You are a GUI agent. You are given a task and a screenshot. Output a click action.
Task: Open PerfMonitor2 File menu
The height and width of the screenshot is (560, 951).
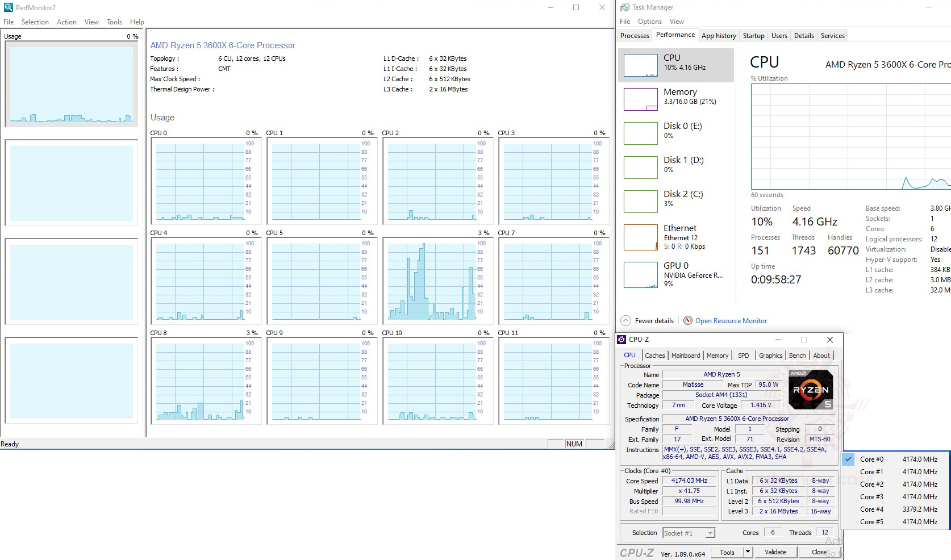coord(9,22)
